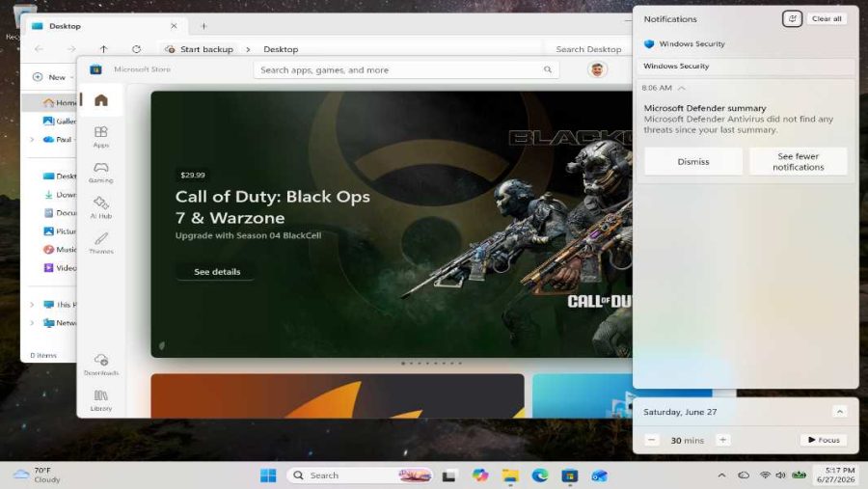Viewport: 868px width, 489px height.
Task: Click the first carousel page dot
Action: [x=403, y=364]
